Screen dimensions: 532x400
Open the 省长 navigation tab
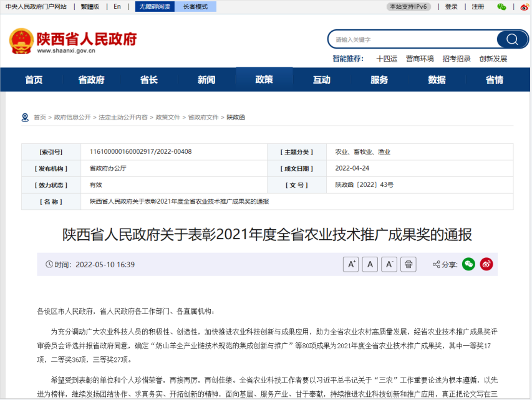click(149, 80)
